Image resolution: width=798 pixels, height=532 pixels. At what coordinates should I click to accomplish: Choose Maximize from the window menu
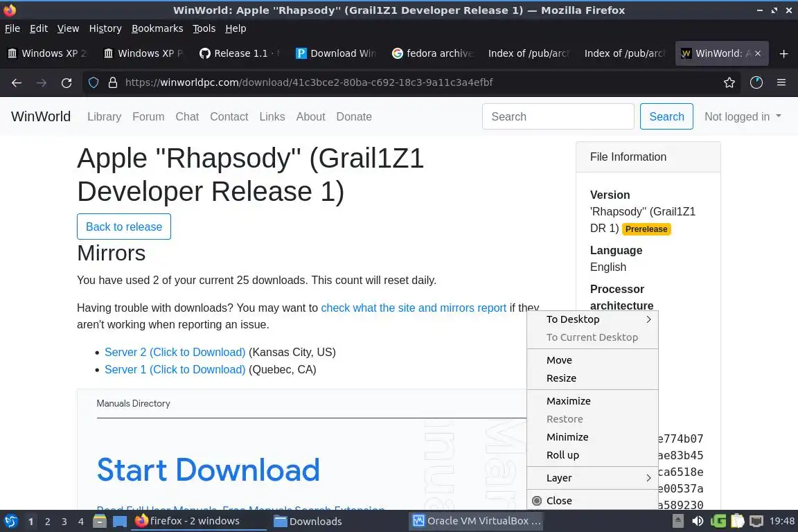pyautogui.click(x=592, y=400)
